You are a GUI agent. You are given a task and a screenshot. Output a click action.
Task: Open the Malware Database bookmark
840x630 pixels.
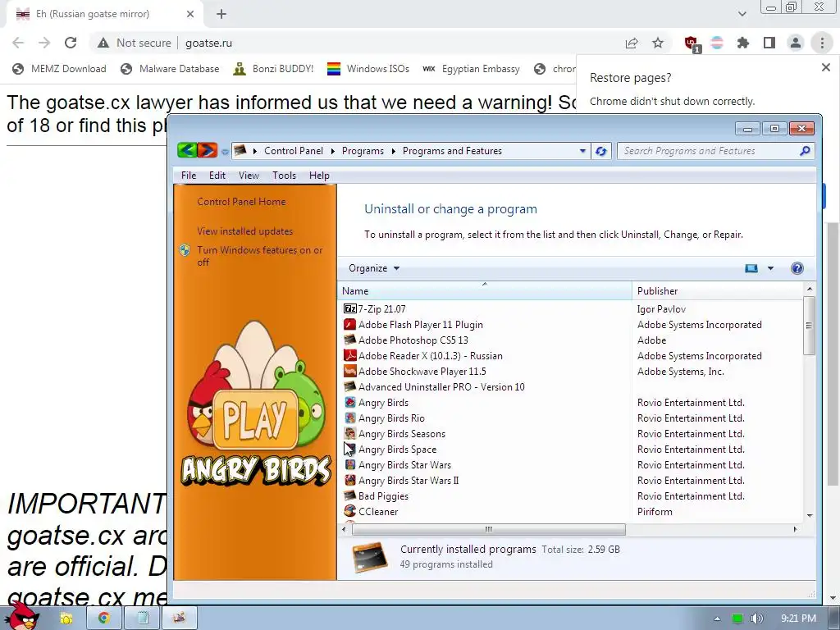coord(170,69)
